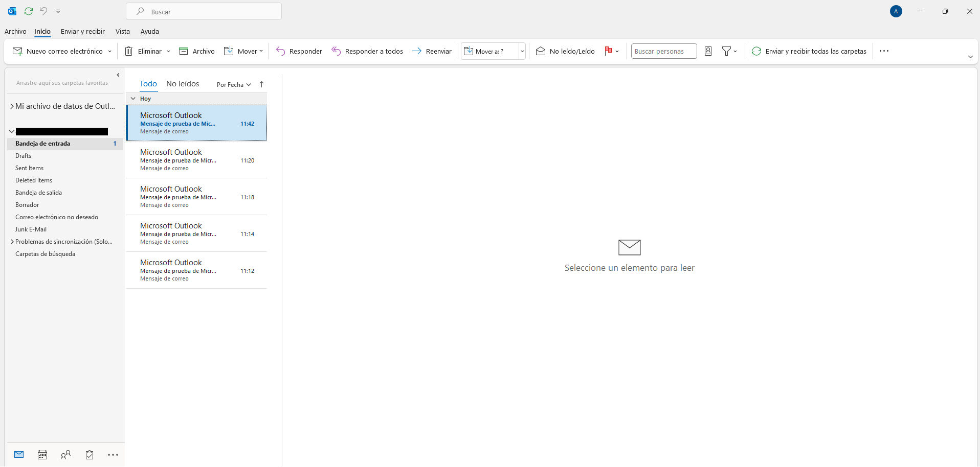The image size is (980, 467).
Task: Collapse the folder pane arrow
Action: coord(118,75)
